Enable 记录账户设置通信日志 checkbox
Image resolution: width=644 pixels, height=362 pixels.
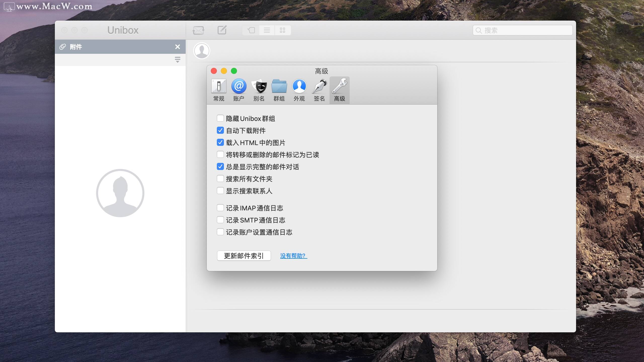pyautogui.click(x=220, y=232)
